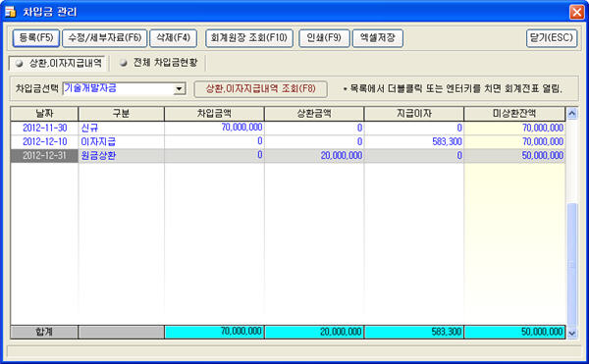589x364 pixels.
Task: Select the 2012-12-31 date cell
Action: [44, 156]
